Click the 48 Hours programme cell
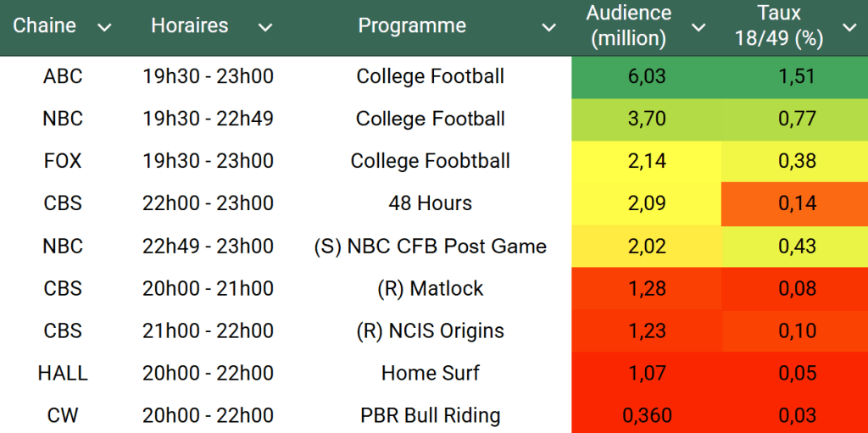The image size is (868, 433). [x=430, y=203]
